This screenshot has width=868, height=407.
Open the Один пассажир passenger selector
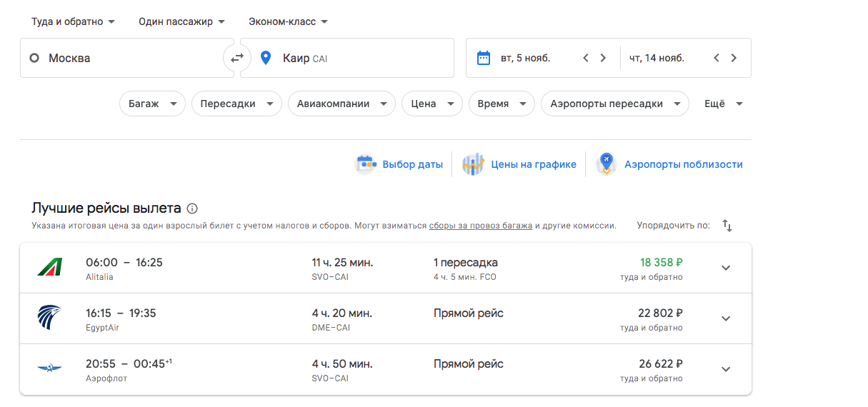[x=181, y=21]
